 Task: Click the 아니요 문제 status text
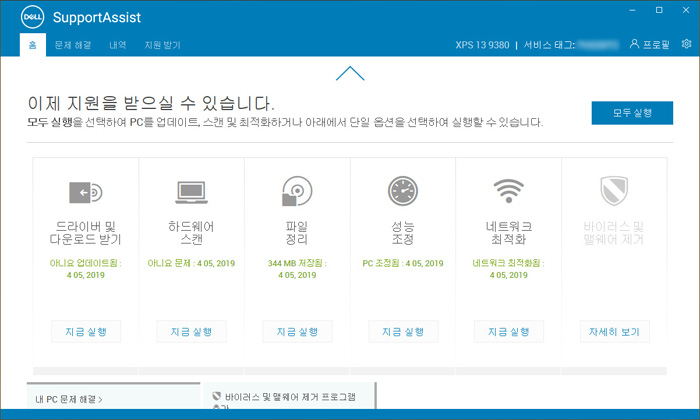pyautogui.click(x=192, y=263)
